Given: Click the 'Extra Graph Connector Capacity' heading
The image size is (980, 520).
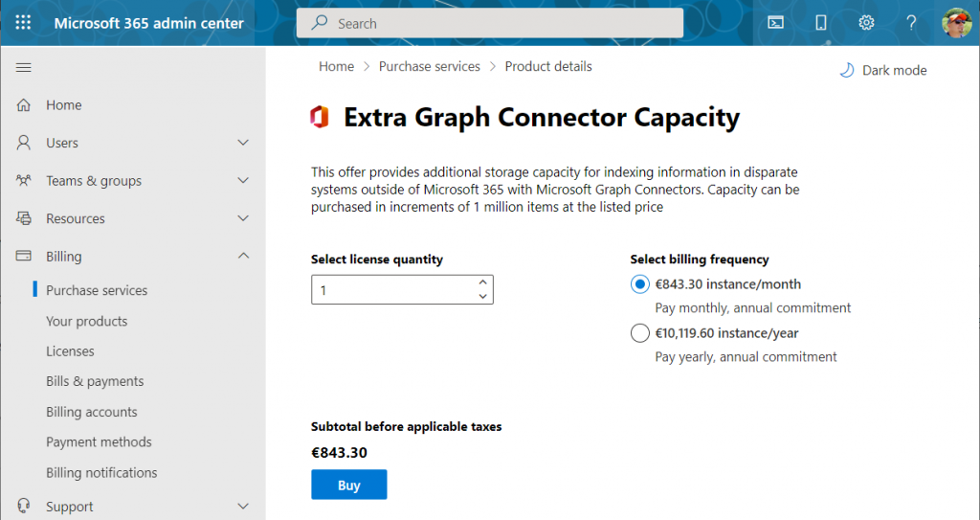Looking at the screenshot, I should click(x=542, y=118).
